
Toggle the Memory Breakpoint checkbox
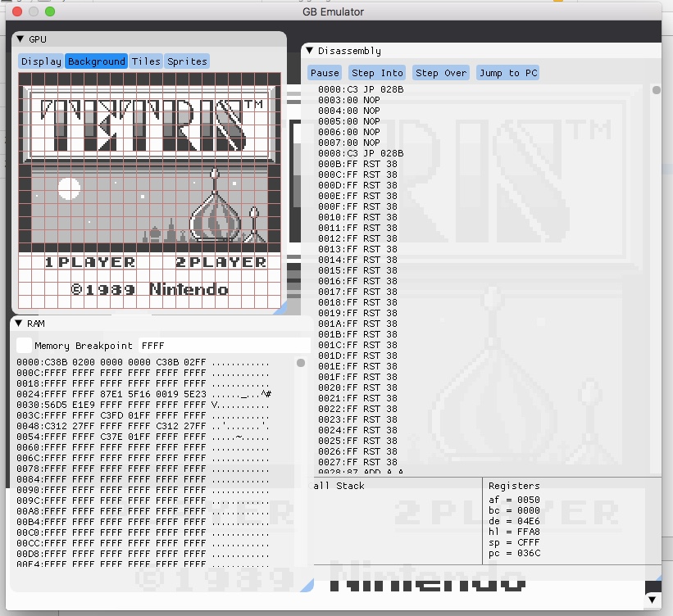tap(24, 346)
